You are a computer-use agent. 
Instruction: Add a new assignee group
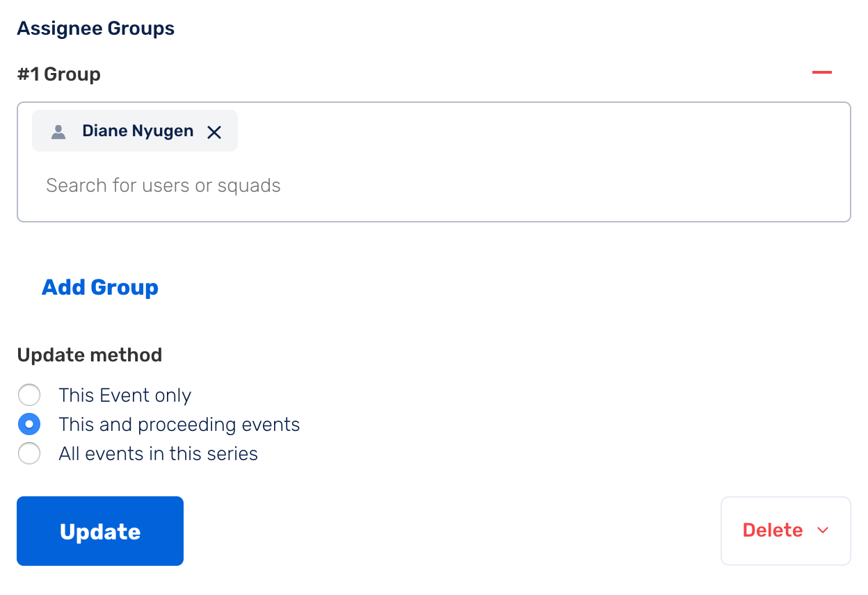(x=100, y=287)
